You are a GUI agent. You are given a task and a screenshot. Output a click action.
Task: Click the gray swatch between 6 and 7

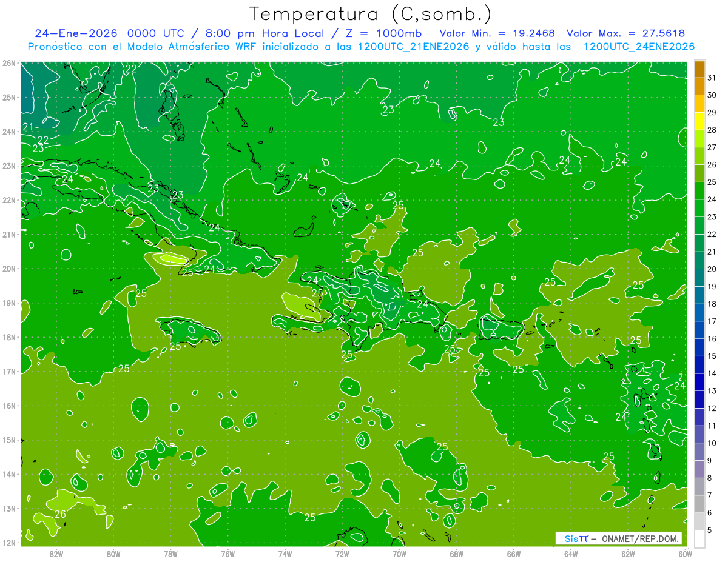pos(699,504)
